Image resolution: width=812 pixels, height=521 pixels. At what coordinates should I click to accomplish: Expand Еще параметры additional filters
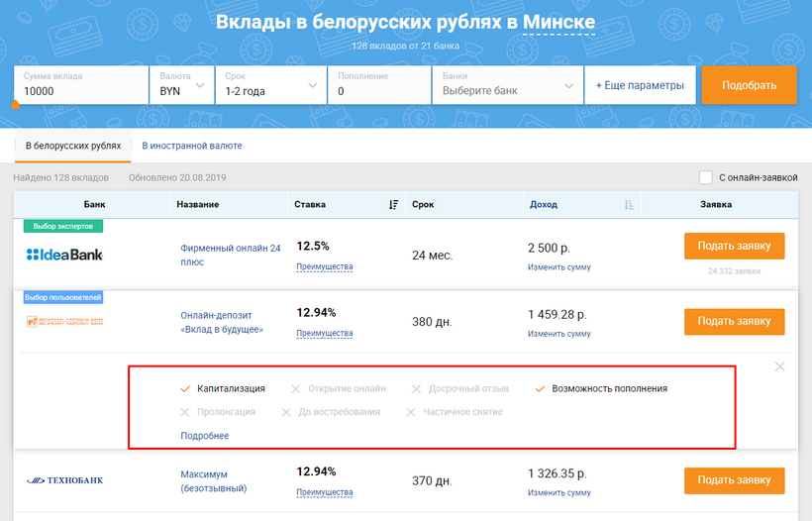pyautogui.click(x=640, y=85)
